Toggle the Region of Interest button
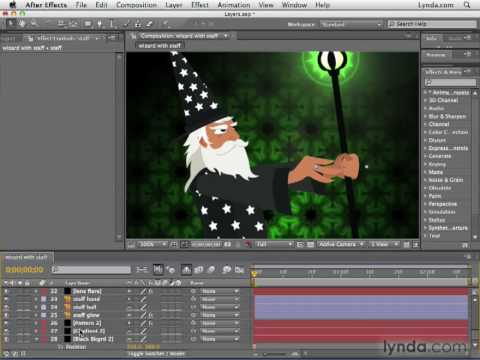The width and height of the screenshot is (480, 360). (300, 245)
